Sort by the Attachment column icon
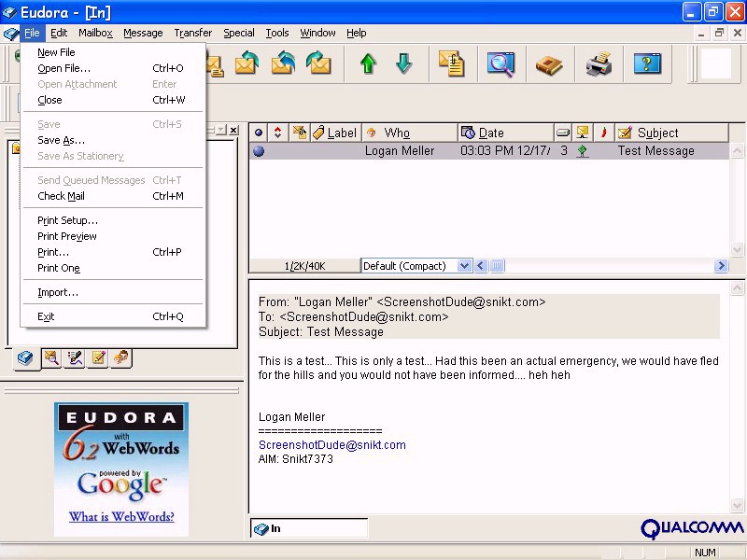 coord(299,133)
